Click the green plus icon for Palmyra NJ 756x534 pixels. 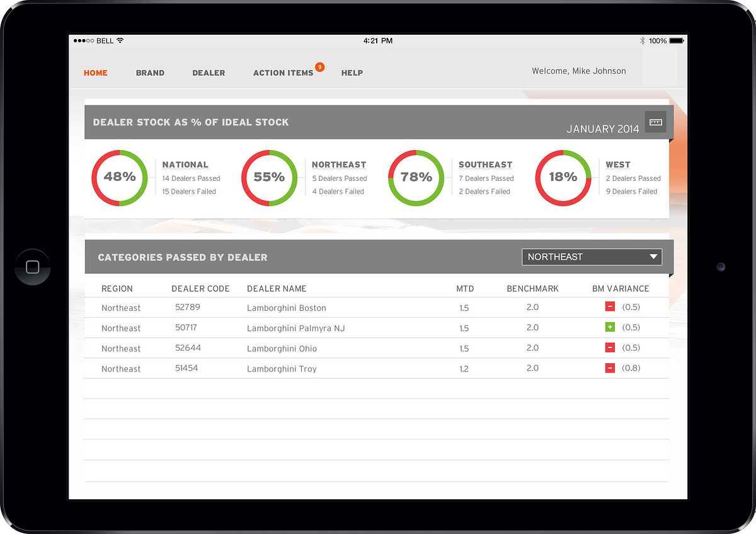(x=609, y=327)
